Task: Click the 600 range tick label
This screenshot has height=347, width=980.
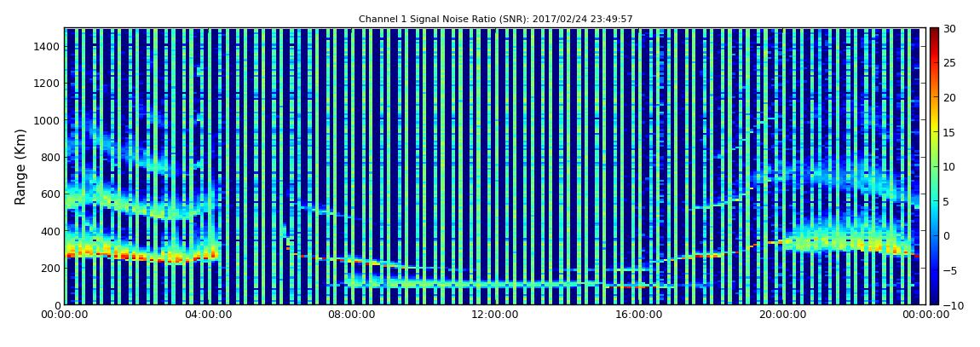Action: 50,194
